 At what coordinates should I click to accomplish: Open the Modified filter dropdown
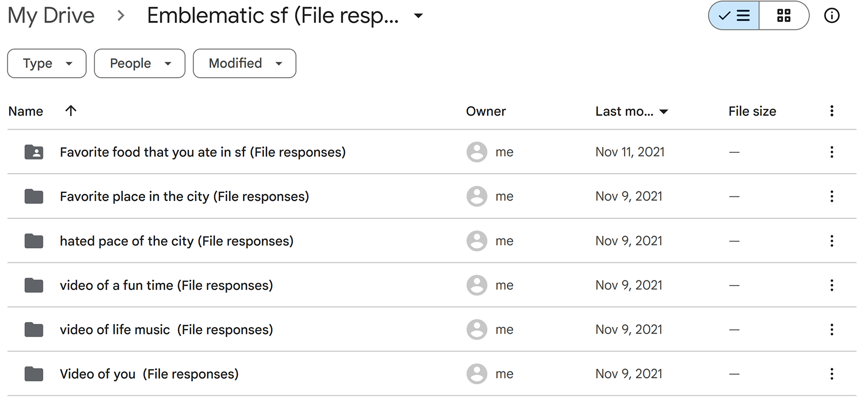point(245,63)
